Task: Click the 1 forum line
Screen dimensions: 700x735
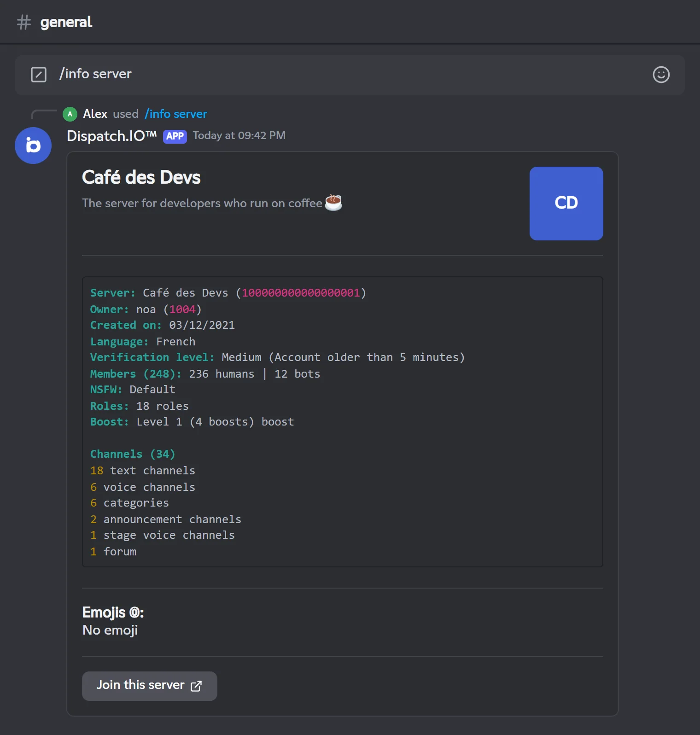Action: 113,552
